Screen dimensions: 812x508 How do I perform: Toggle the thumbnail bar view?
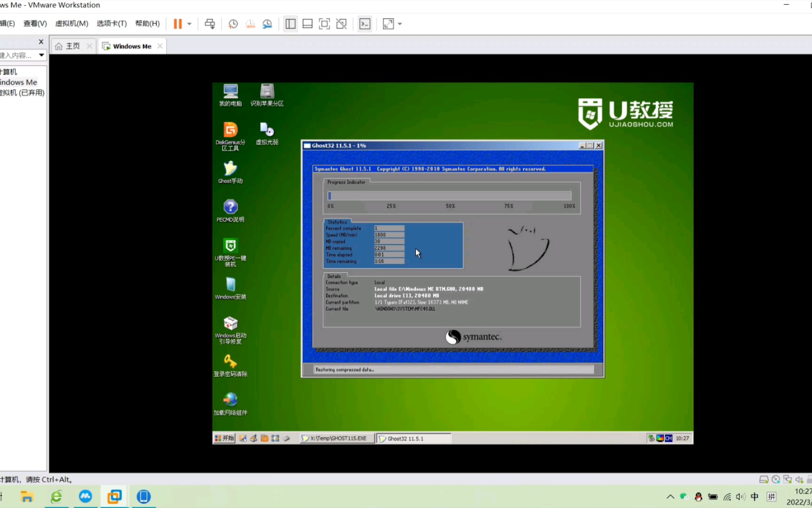(x=307, y=24)
